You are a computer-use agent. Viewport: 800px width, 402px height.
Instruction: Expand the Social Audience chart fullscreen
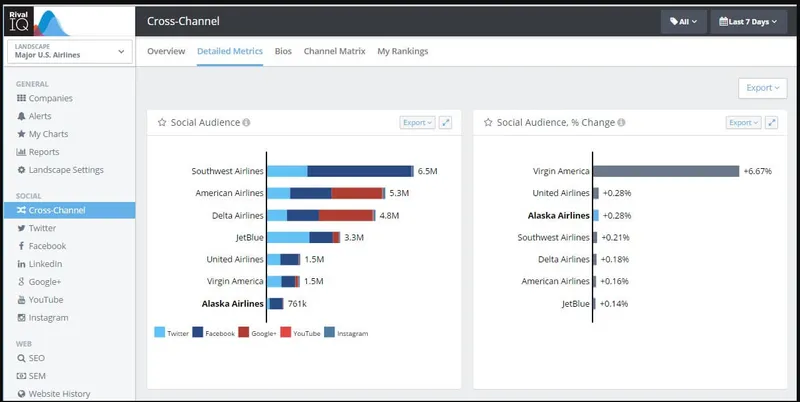(x=445, y=122)
